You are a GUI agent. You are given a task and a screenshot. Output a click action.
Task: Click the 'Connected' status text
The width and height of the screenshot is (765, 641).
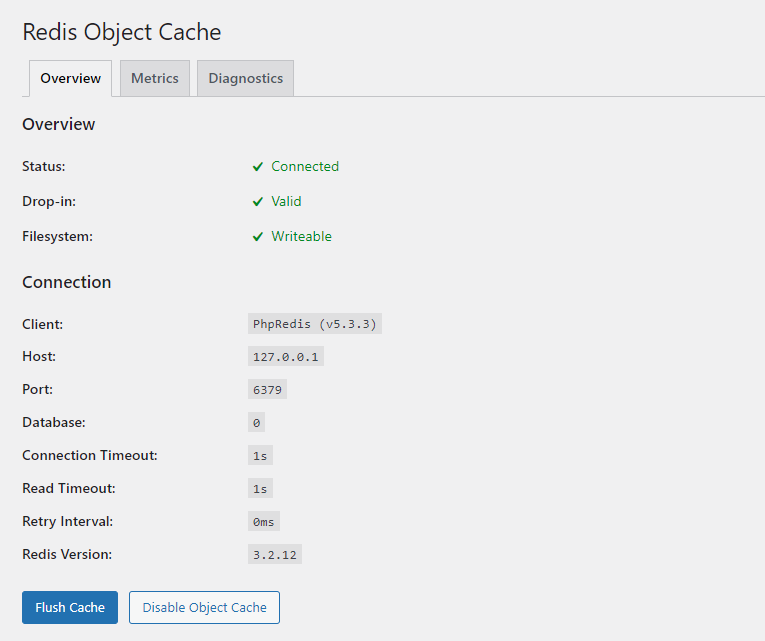[x=305, y=166]
